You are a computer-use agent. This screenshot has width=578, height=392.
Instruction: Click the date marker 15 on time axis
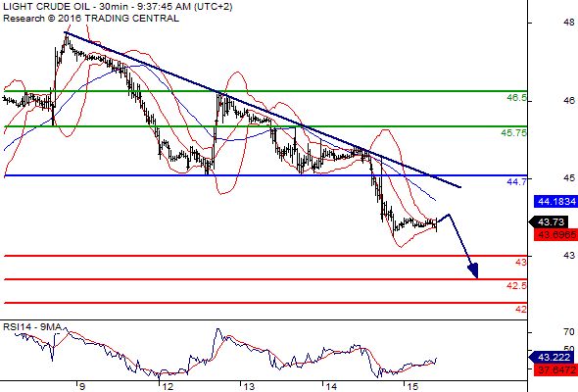point(412,386)
